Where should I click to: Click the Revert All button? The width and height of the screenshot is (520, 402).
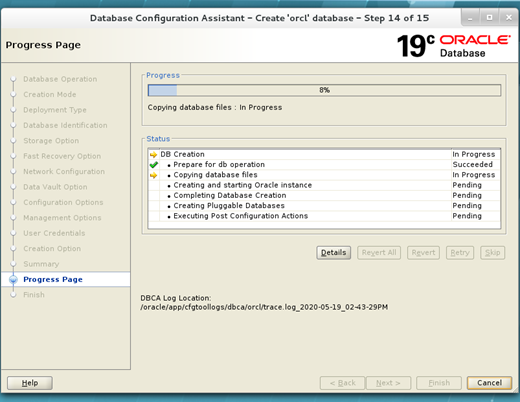(x=379, y=253)
